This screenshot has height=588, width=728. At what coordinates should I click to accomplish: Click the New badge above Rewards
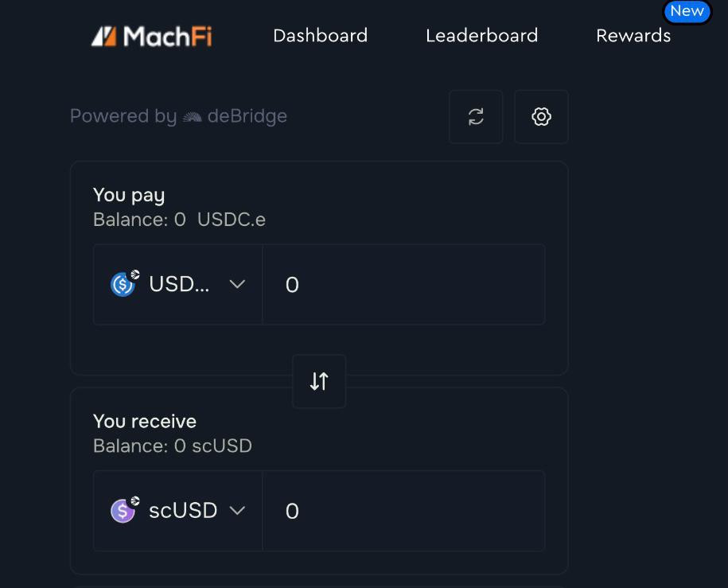687,11
